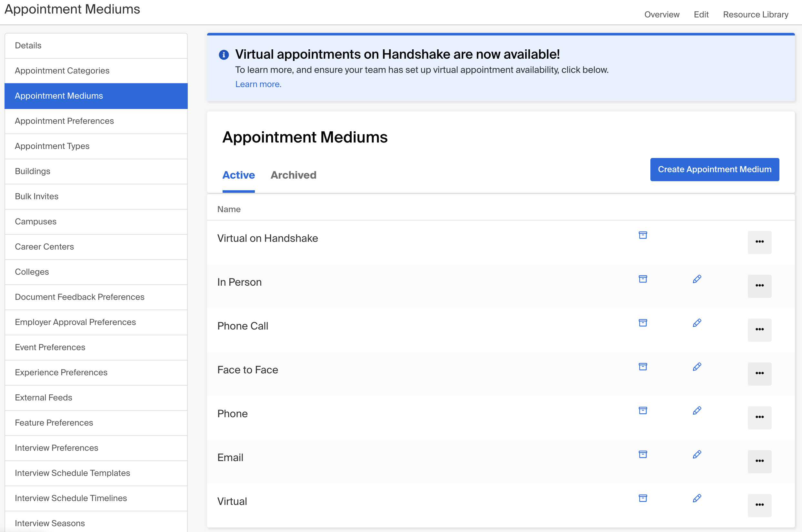Archive the Virtual medium
The image size is (802, 532).
tap(643, 498)
